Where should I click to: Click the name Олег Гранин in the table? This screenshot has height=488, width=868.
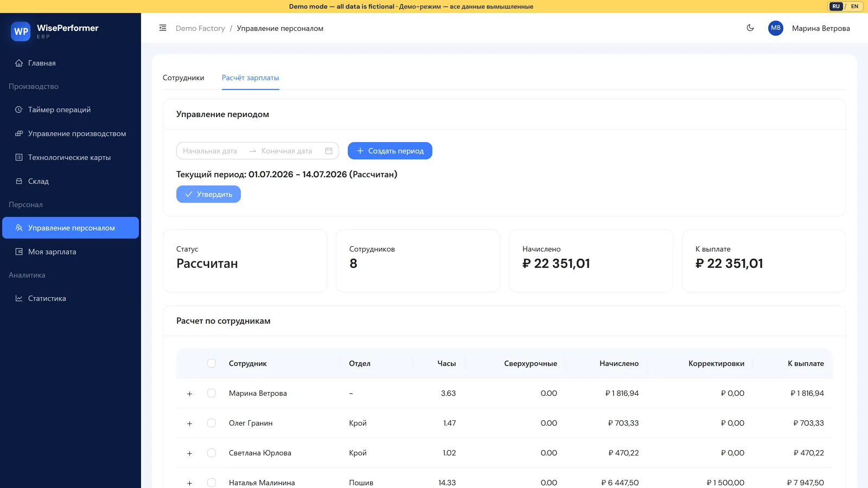251,423
